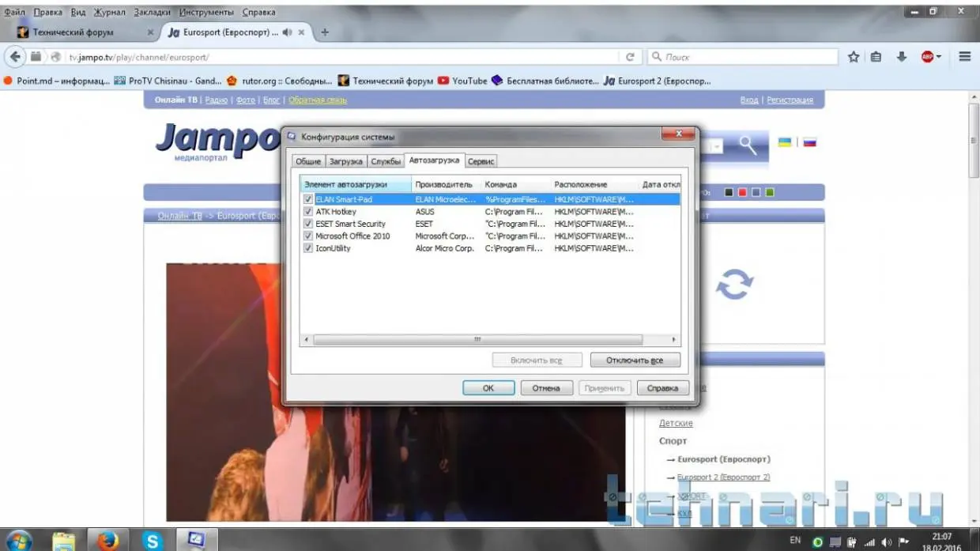Screen dimensions: 980x551
Task: Click Отключить все button
Action: point(635,360)
